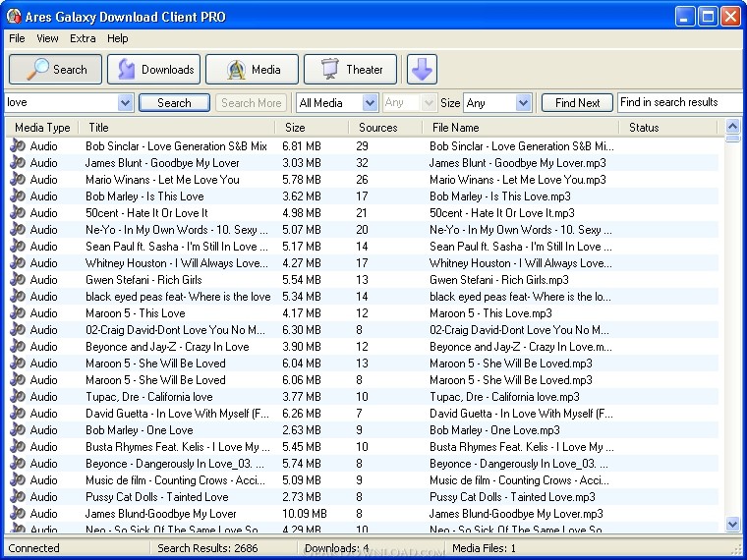Click Connected status bar text
747x560 pixels.
coord(33,548)
